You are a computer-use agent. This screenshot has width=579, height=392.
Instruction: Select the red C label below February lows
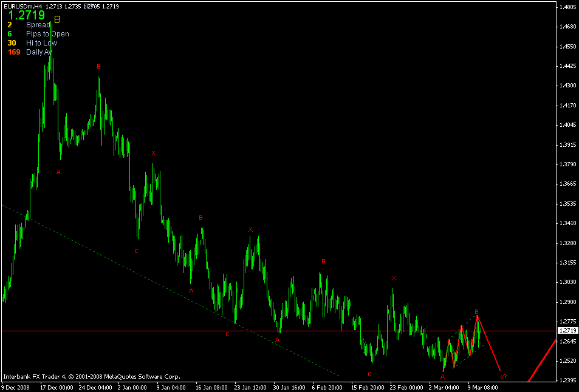pos(369,374)
